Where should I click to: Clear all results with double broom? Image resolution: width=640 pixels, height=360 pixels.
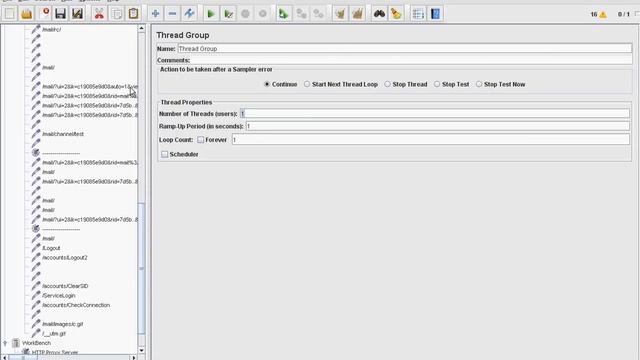pyautogui.click(x=358, y=14)
